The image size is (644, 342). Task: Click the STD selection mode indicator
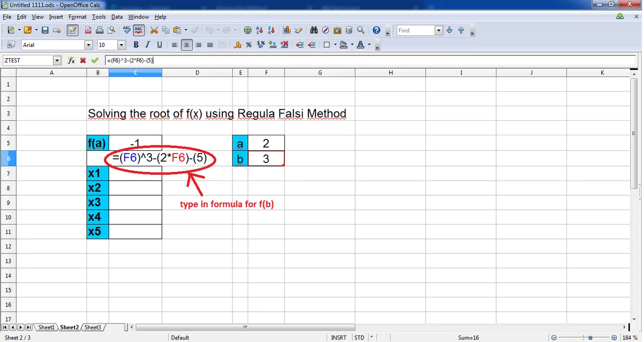point(359,337)
